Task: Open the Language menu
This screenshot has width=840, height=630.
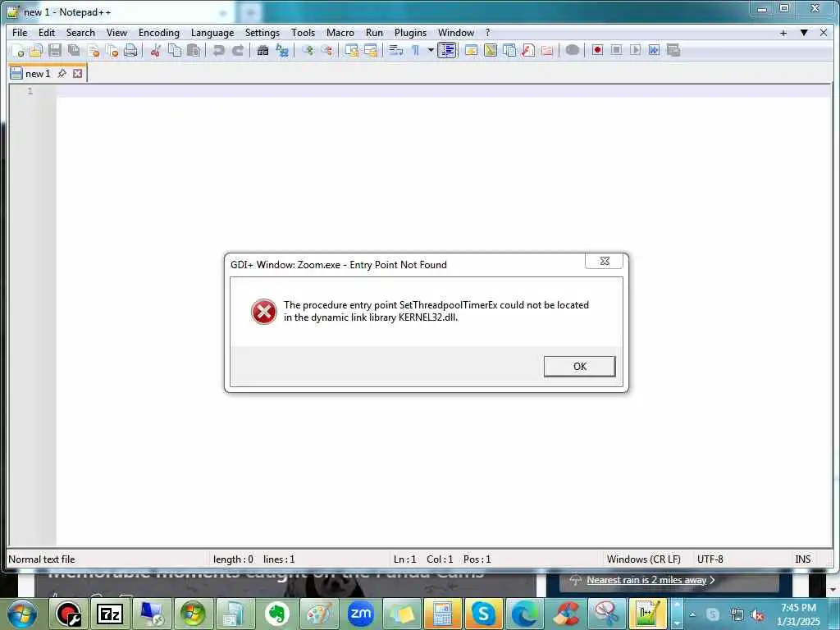Action: 212,33
